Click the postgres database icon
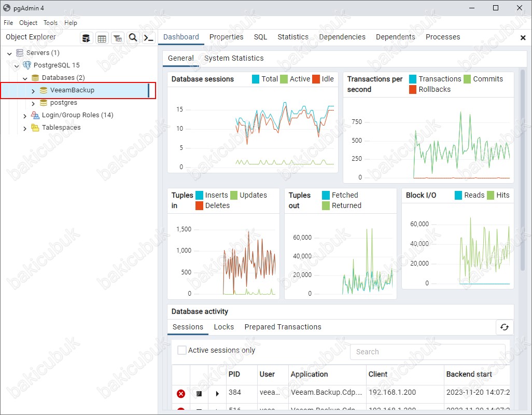The width and height of the screenshot is (532, 415). point(44,103)
